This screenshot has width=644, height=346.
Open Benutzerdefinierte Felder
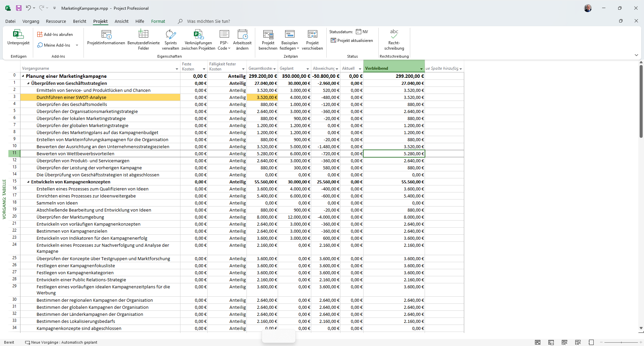144,40
